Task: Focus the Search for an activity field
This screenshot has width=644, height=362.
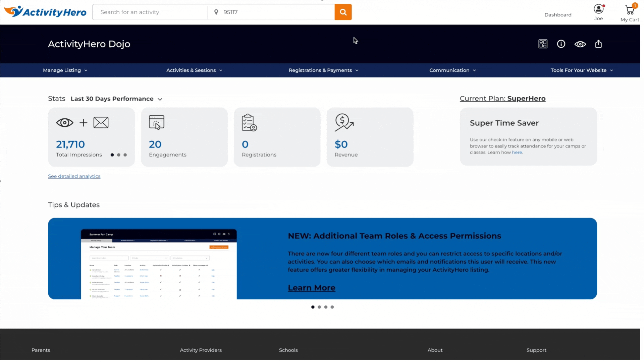Action: pos(150,12)
